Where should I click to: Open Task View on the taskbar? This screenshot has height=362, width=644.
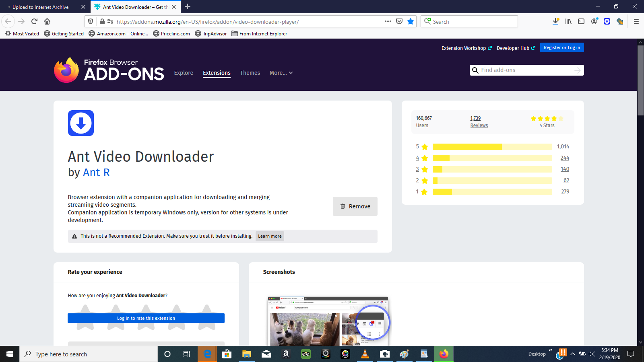[187, 354]
